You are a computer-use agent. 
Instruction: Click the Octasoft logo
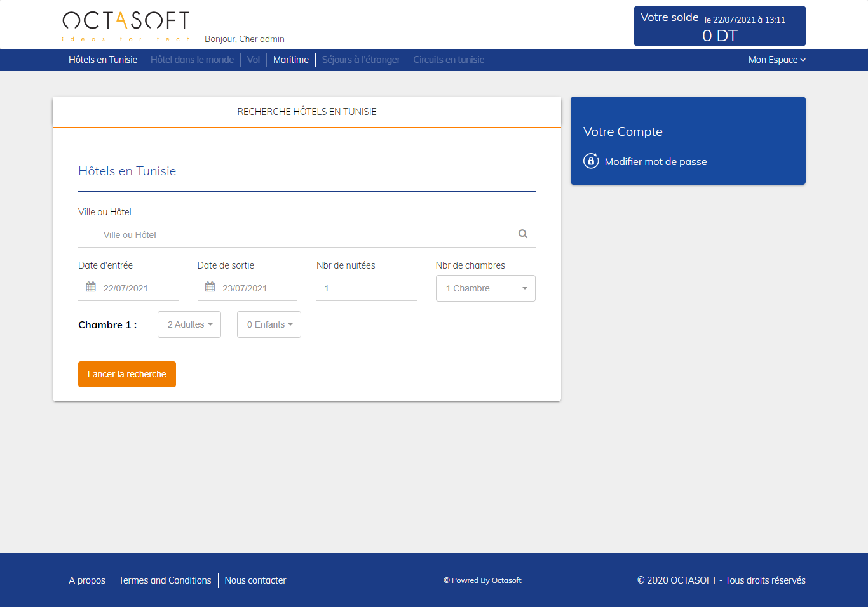(x=126, y=25)
